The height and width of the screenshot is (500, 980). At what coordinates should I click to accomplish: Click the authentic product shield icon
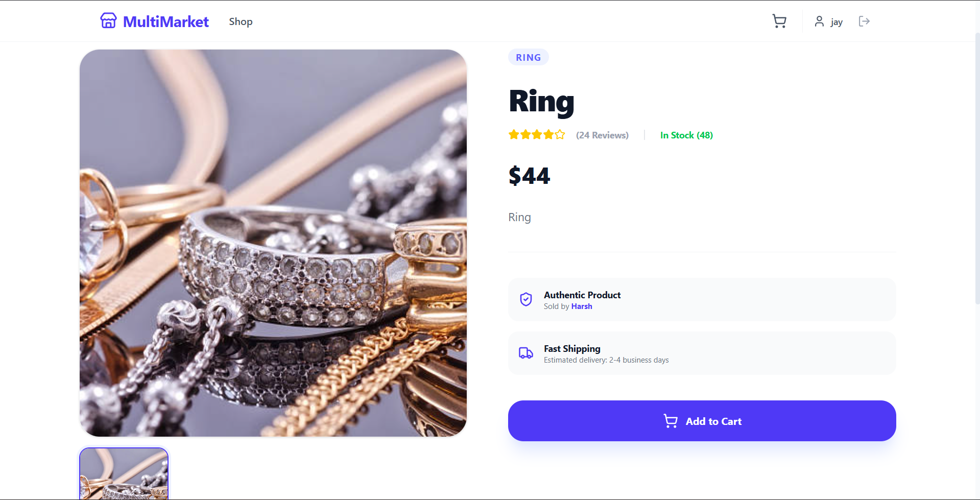click(526, 299)
